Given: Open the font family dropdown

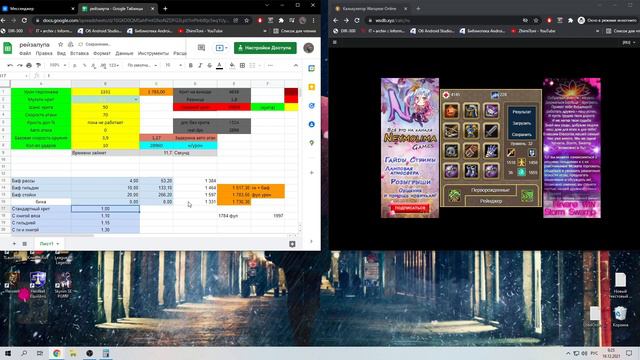Looking at the screenshot, I should pyautogui.click(x=142, y=65).
